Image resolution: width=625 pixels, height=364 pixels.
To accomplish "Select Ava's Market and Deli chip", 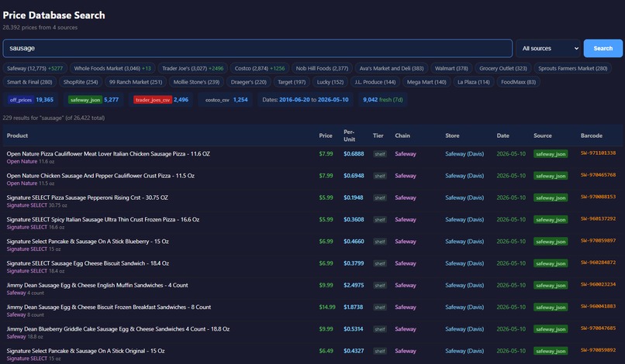I will 392,68.
